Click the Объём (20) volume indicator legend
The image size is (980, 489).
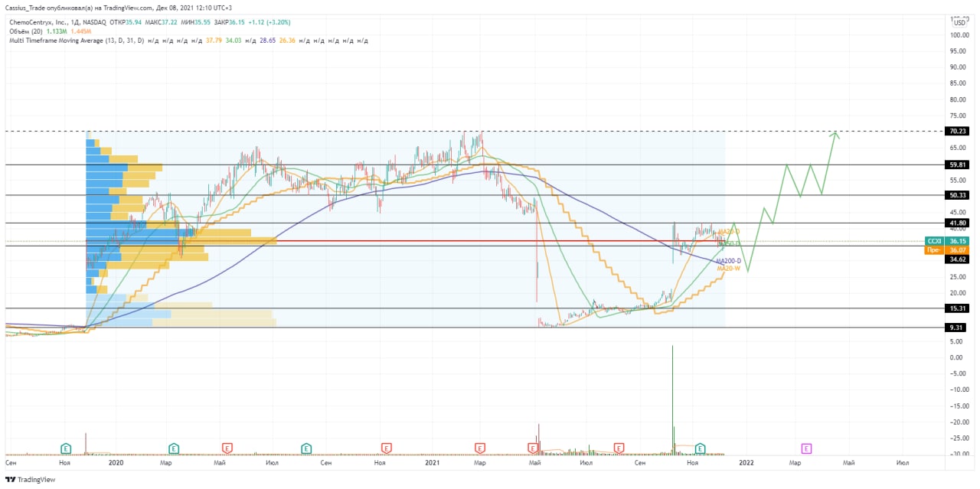pyautogui.click(x=24, y=31)
